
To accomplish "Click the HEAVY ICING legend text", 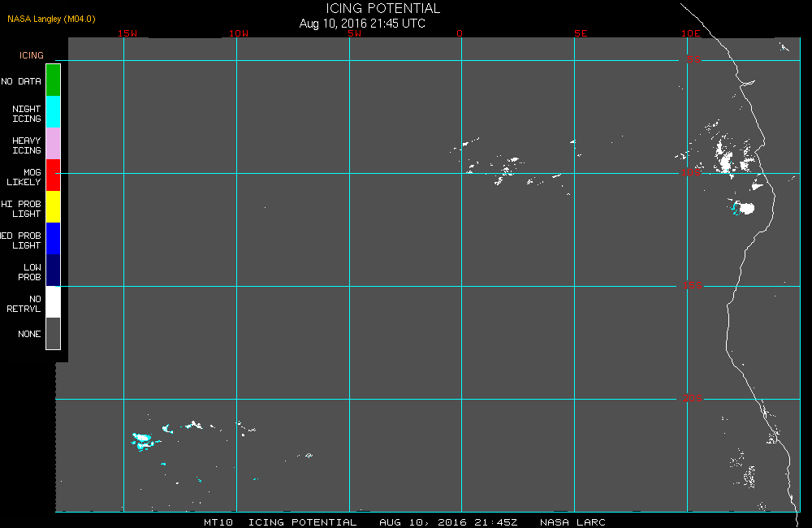I will (27, 145).
